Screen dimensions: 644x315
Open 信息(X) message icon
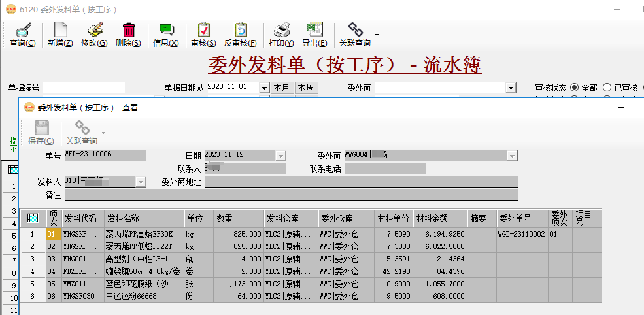166,35
